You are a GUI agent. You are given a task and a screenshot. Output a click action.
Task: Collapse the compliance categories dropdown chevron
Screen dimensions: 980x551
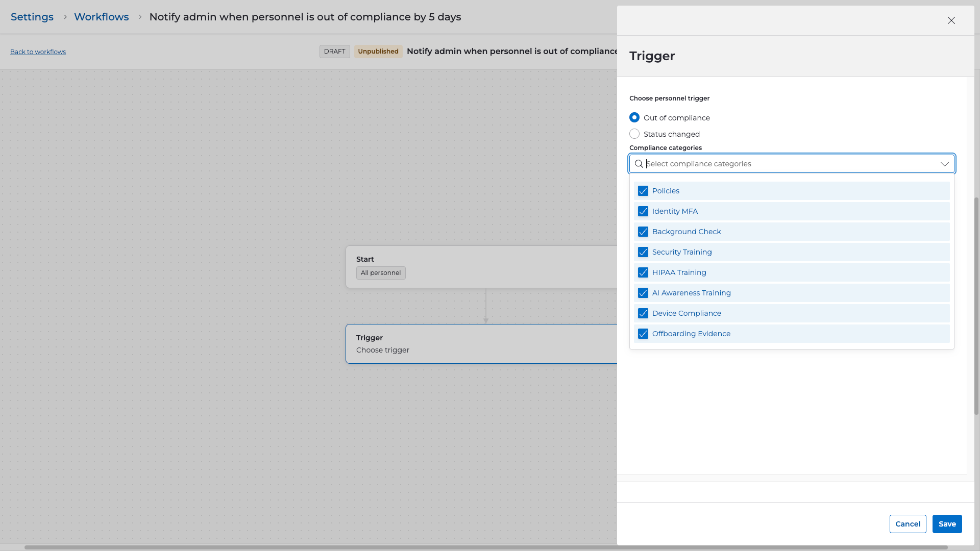tap(944, 164)
